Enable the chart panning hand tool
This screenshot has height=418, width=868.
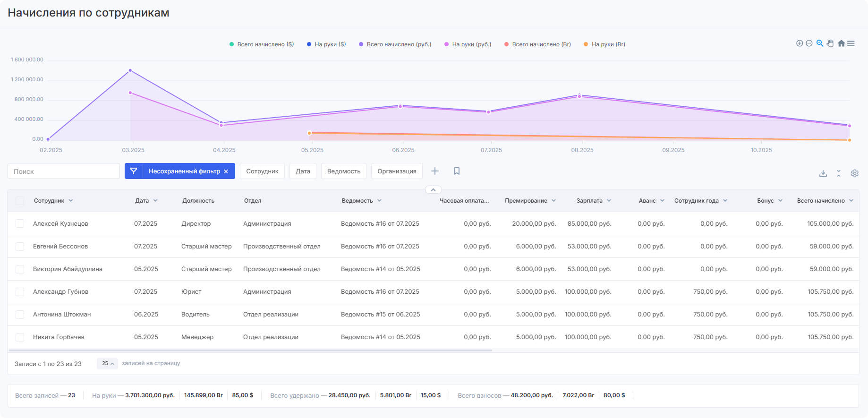point(830,43)
